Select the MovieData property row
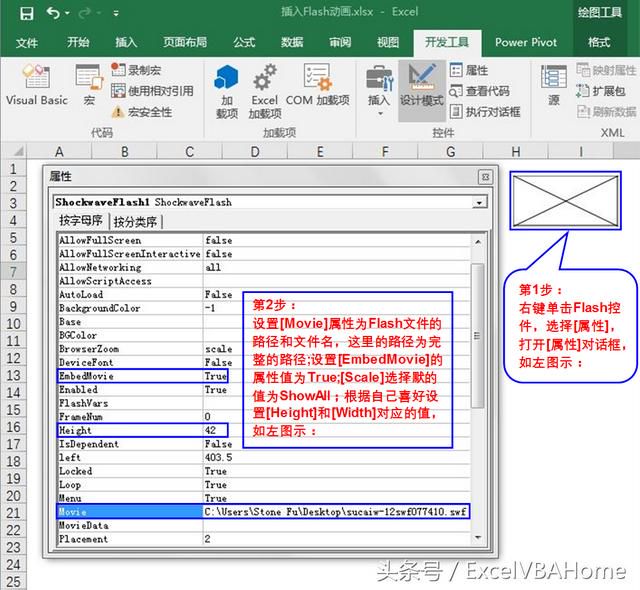Viewport: 640px width, 590px height. point(264,526)
